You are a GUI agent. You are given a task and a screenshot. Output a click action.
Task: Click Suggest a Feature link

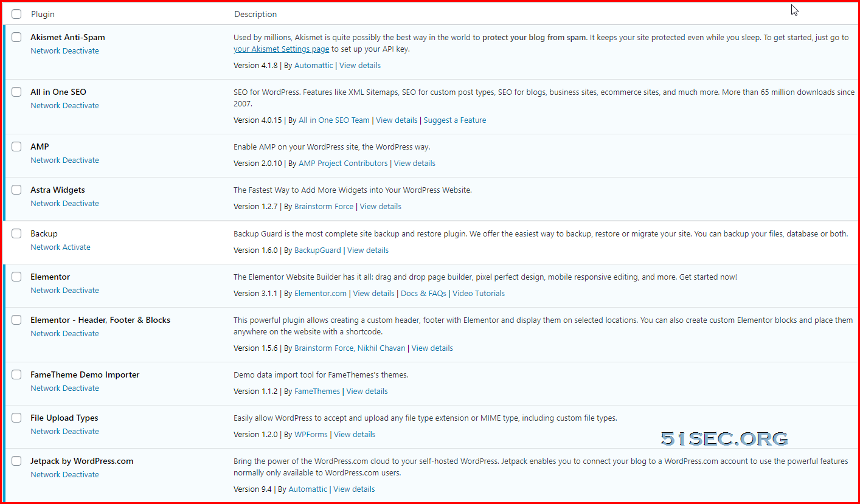click(455, 120)
